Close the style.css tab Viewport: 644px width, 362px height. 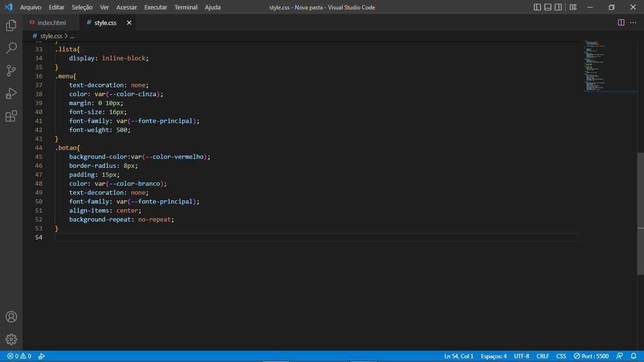coord(129,23)
